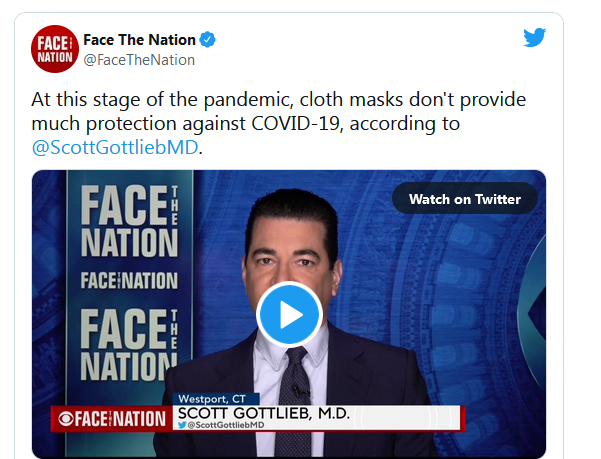The width and height of the screenshot is (601, 459).
Task: Click the @ScottGottliebMD handle in the chyron
Action: tap(225, 425)
